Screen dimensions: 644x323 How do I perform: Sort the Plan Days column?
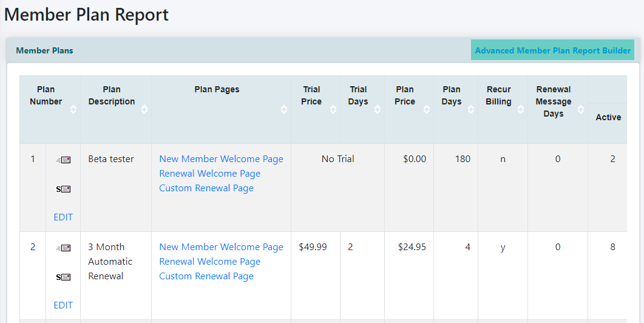pos(471,109)
